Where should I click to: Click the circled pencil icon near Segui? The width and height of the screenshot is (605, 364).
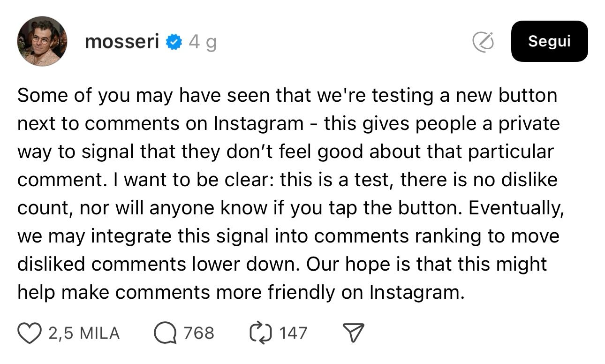click(x=483, y=42)
